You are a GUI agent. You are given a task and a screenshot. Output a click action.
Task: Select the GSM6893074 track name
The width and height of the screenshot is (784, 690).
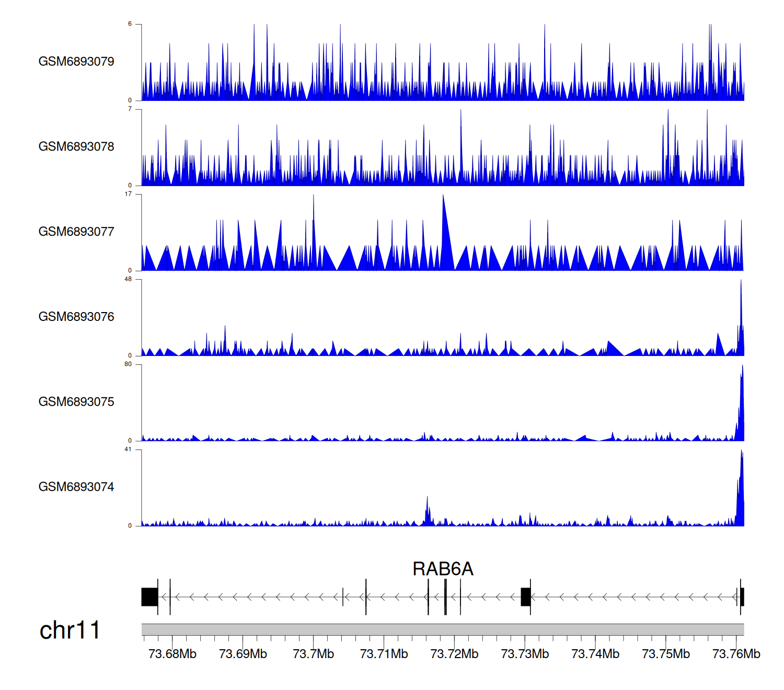[76, 487]
